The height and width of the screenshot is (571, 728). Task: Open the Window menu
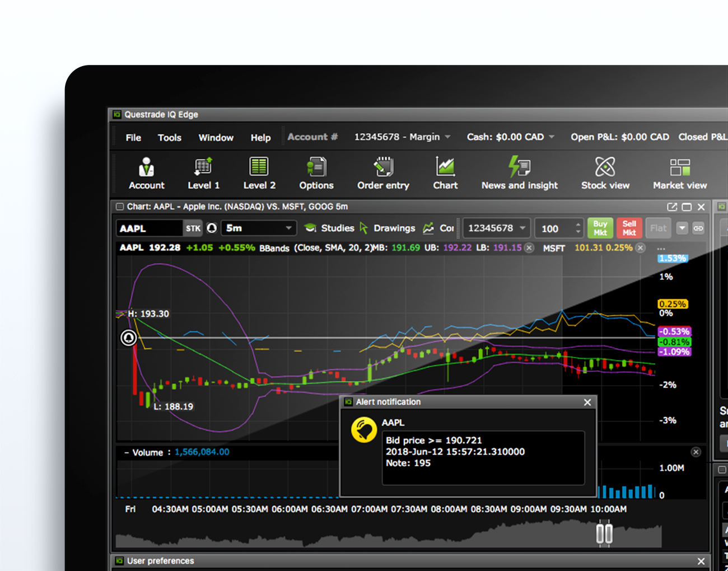(216, 137)
